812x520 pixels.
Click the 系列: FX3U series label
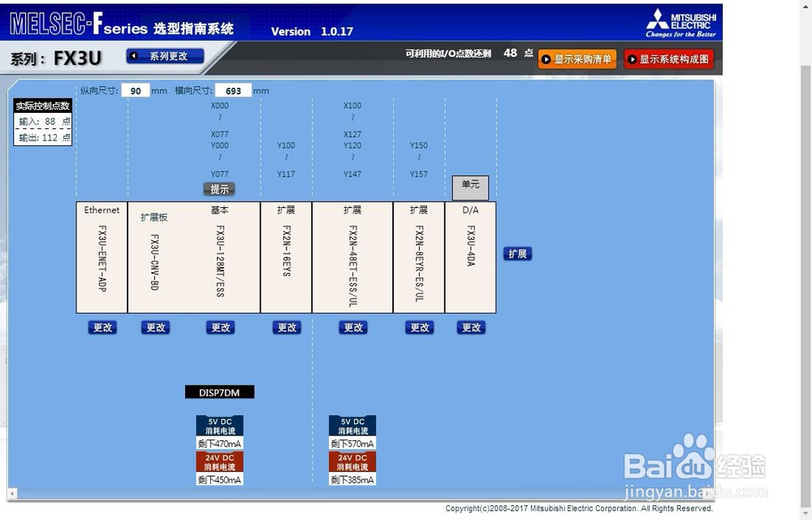click(56, 58)
